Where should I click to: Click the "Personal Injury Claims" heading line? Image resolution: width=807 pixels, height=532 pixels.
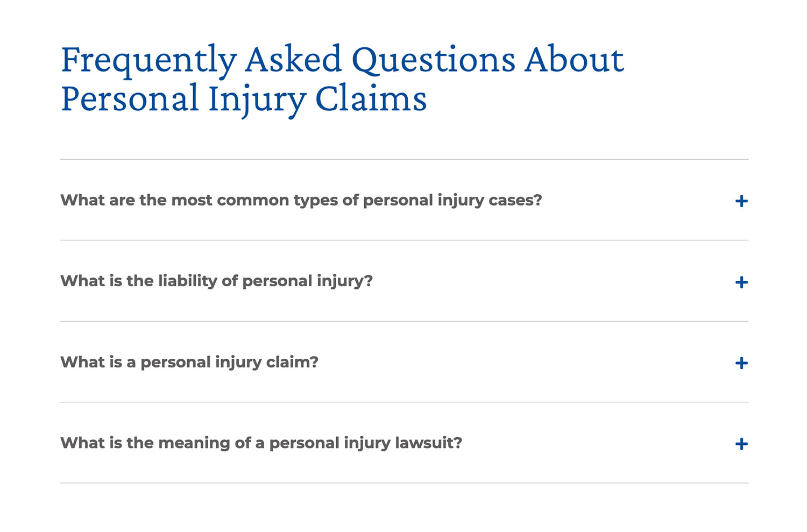[x=244, y=99]
